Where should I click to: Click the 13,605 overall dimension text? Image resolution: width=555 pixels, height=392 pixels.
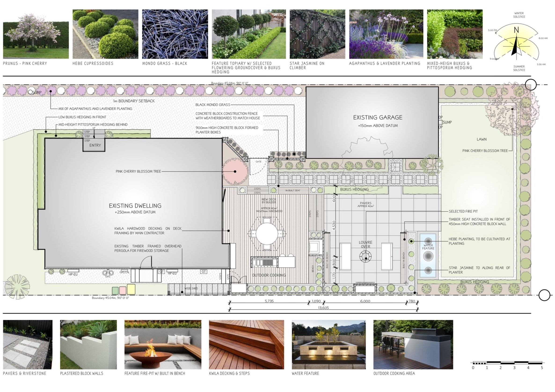[x=323, y=308]
